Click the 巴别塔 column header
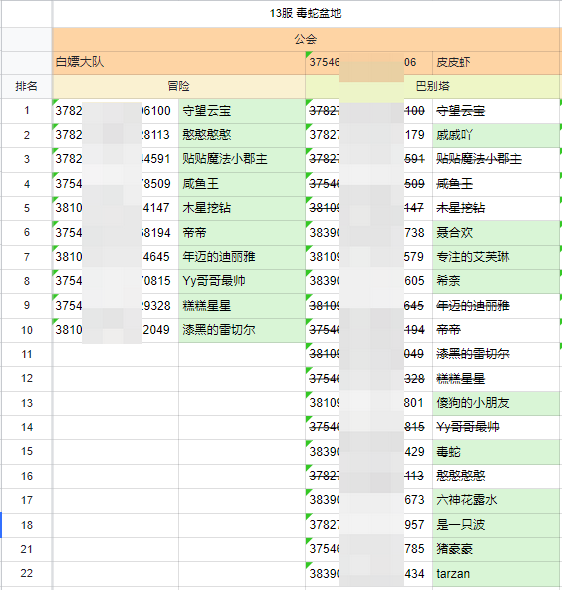This screenshot has width=562, height=590. click(x=433, y=86)
